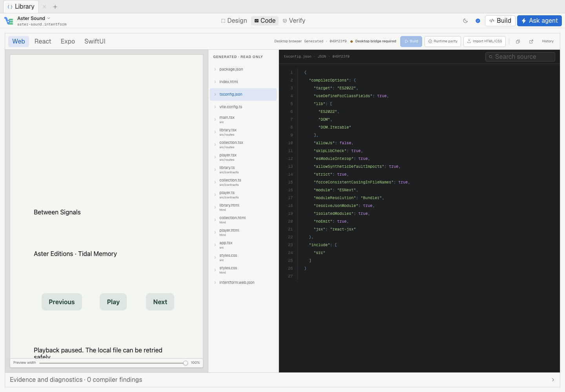Click the Ask agent button

pyautogui.click(x=539, y=21)
